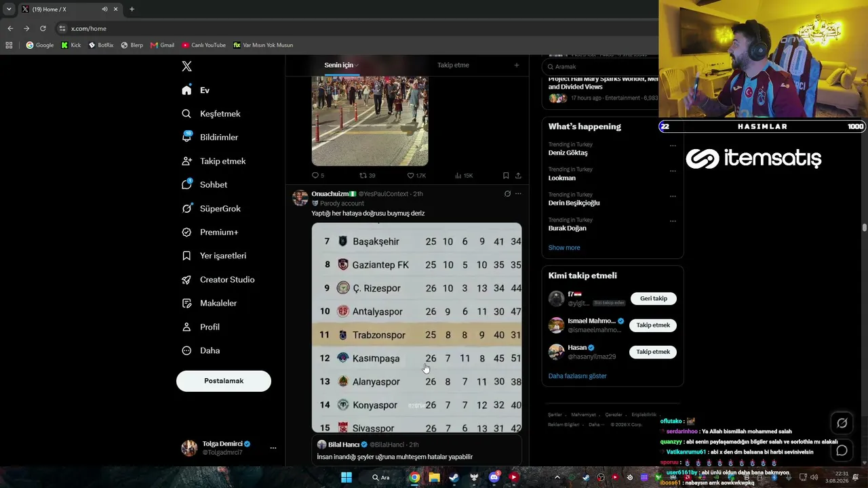This screenshot has height=488, width=868.
Task: Open Tolga Demirci account menu dots
Action: 273,448
